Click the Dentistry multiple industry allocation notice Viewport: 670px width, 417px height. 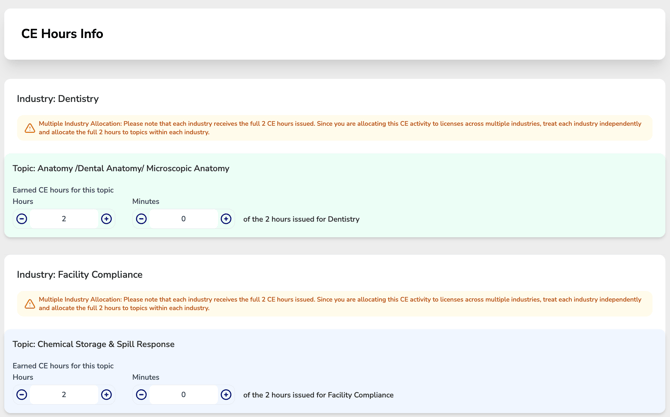(335, 128)
